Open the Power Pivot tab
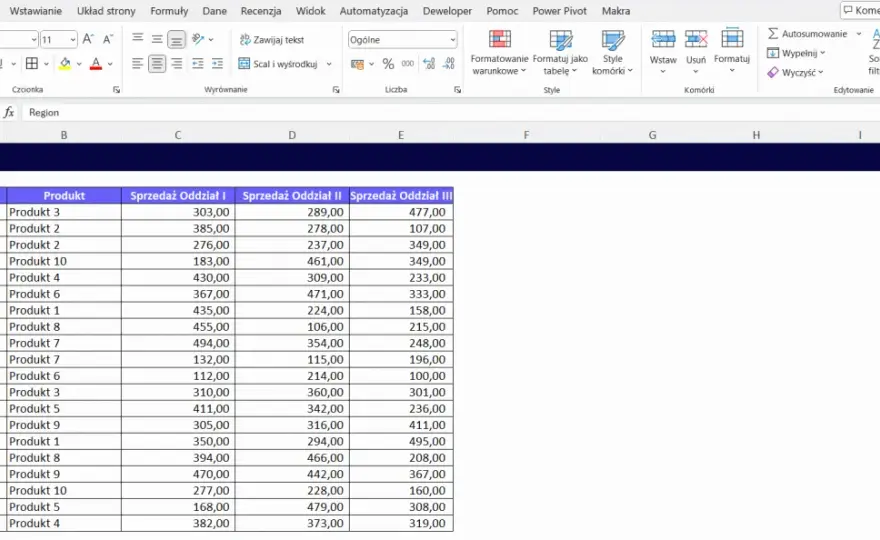 tap(560, 11)
